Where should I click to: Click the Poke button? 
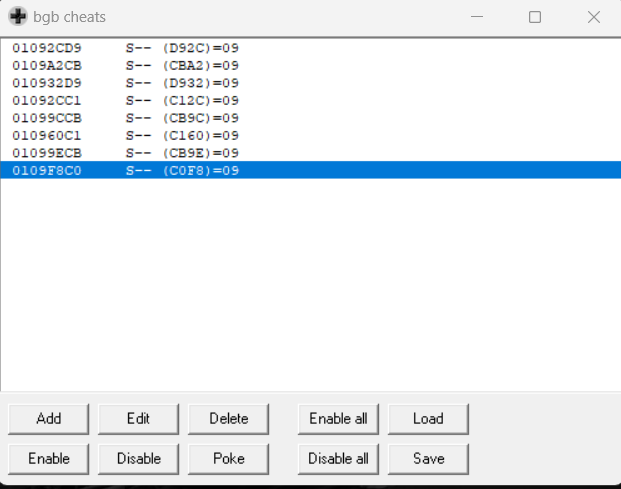[x=228, y=459]
